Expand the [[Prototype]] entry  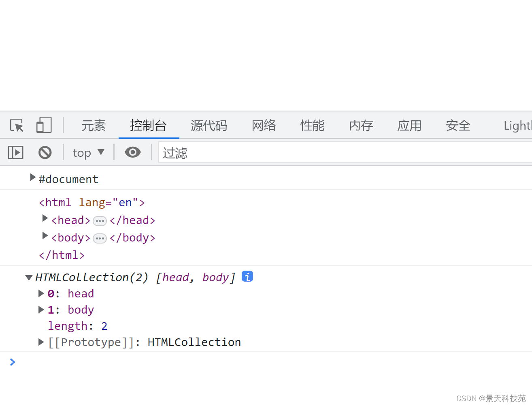pyautogui.click(x=40, y=342)
